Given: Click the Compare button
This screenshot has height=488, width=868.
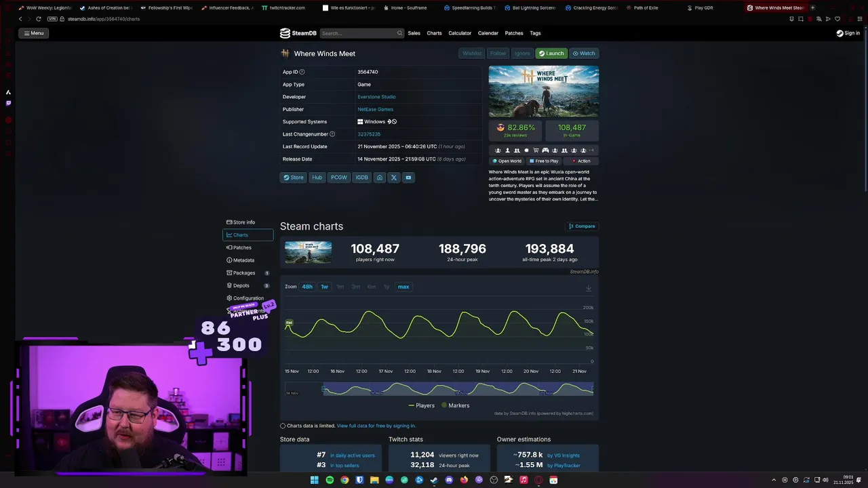Looking at the screenshot, I should pyautogui.click(x=582, y=226).
